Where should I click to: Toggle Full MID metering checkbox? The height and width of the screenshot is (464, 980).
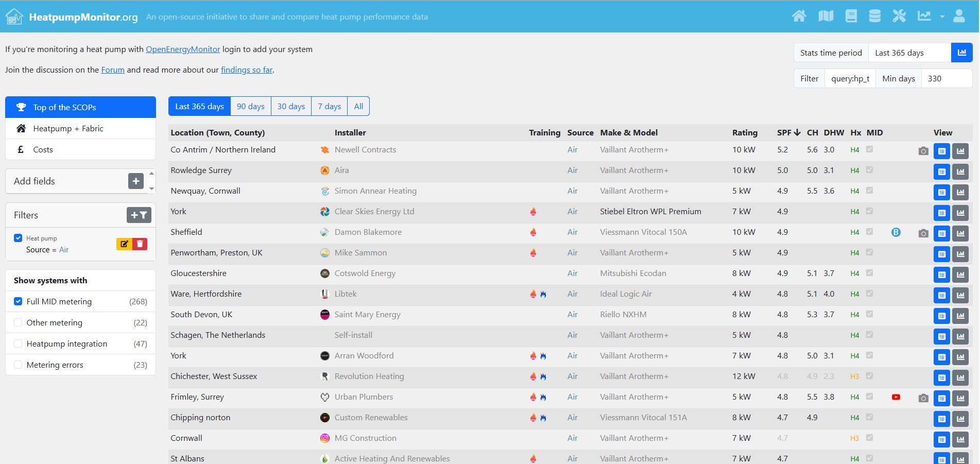tap(18, 301)
